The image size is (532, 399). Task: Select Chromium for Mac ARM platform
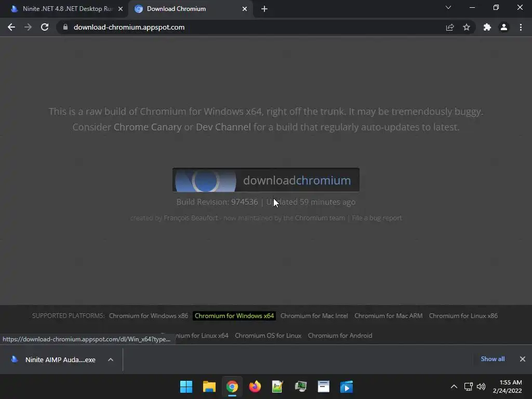pos(389,316)
